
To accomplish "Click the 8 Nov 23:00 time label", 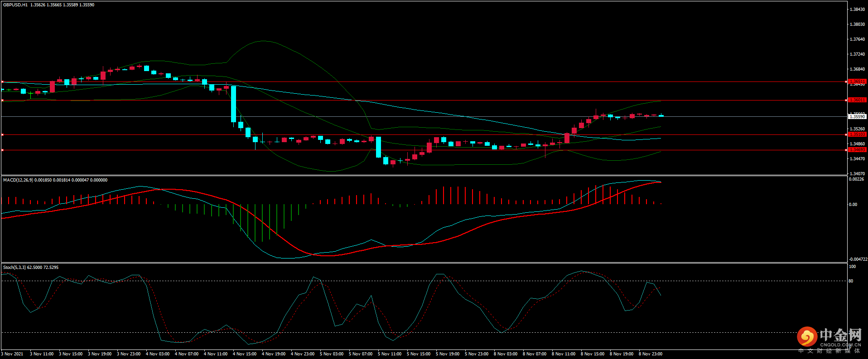I will [651, 354].
